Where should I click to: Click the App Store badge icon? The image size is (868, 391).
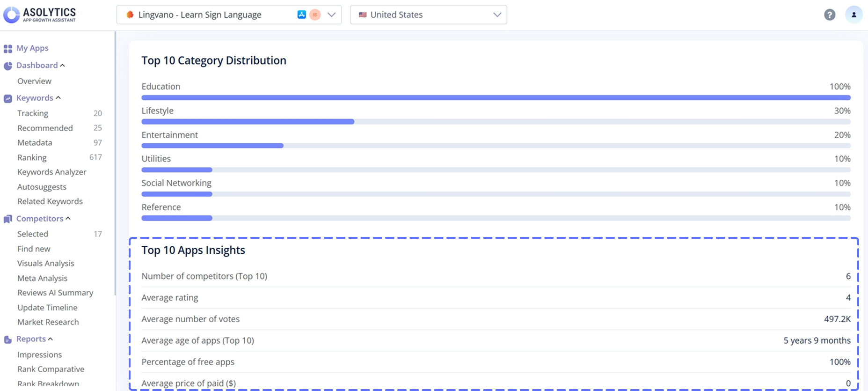tap(301, 15)
